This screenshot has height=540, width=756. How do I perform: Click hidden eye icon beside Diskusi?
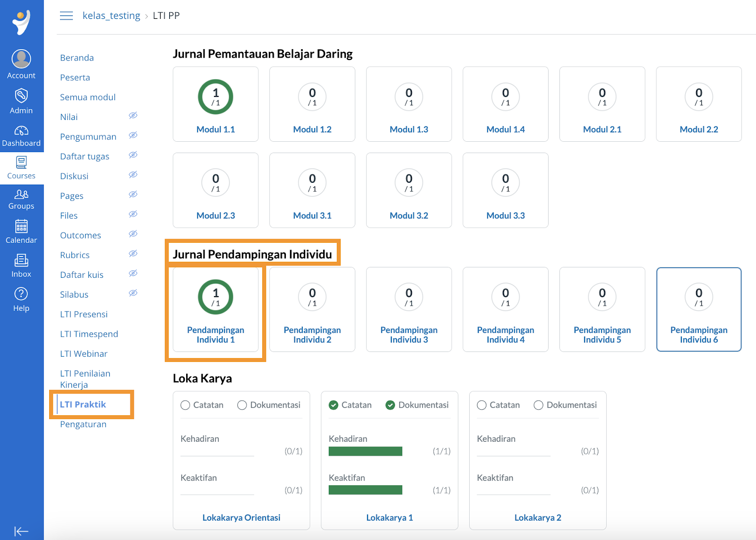click(133, 175)
